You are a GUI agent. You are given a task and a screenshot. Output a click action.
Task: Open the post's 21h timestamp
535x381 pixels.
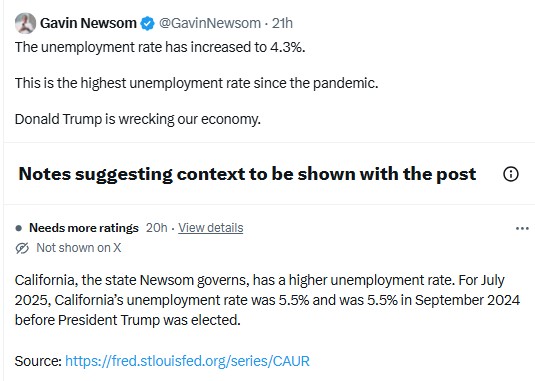coord(282,23)
